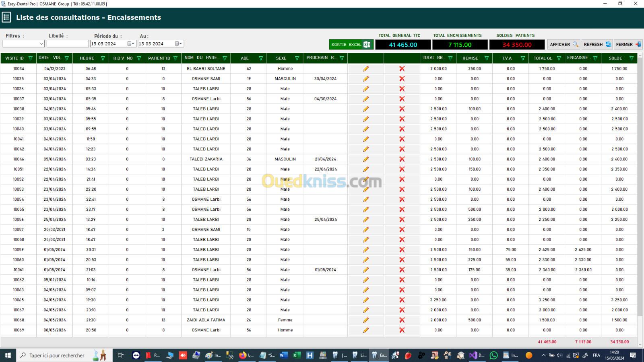This screenshot has height=362, width=644.
Task: Open the Filtres dropdown list
Action: click(x=41, y=44)
